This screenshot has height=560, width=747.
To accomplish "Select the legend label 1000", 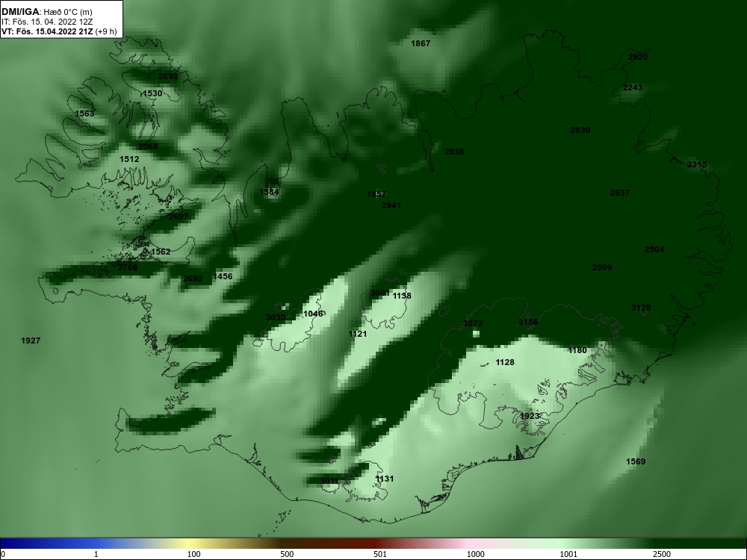I will pos(476,554).
